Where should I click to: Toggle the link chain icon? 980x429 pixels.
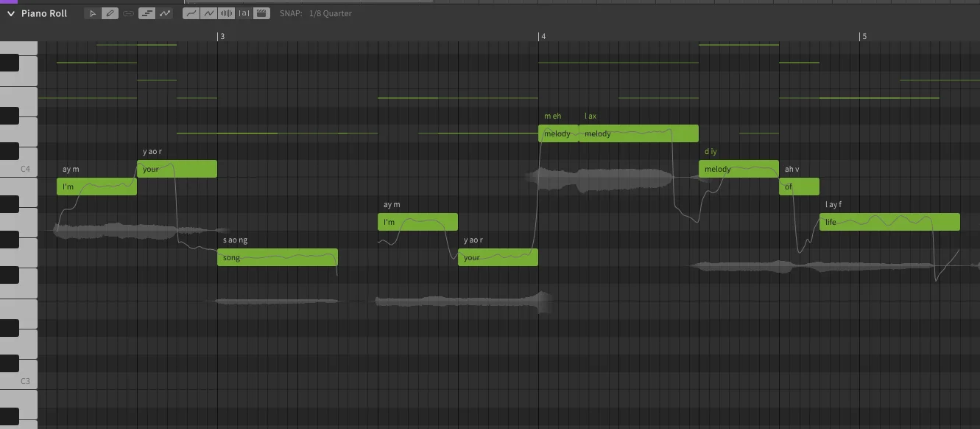coord(128,13)
